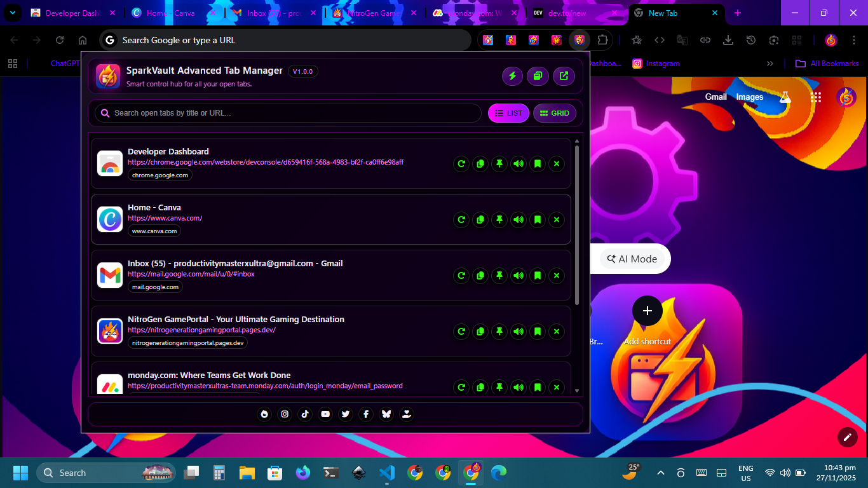Open the All Bookmarks folder

[827, 64]
